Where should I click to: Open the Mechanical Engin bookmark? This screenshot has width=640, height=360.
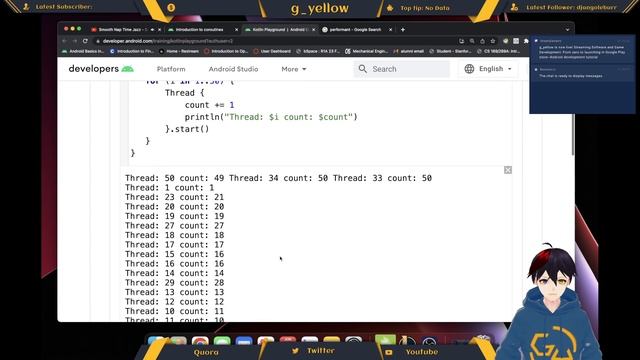(x=366, y=51)
